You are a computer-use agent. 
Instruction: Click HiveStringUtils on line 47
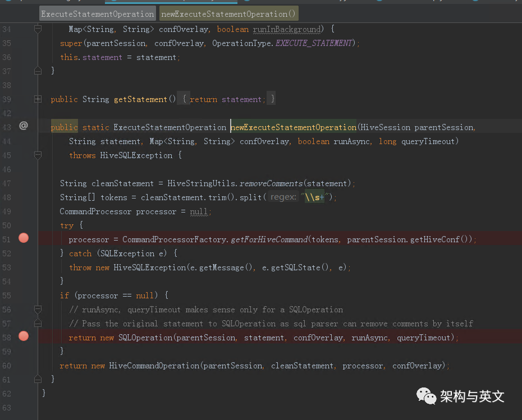(202, 183)
